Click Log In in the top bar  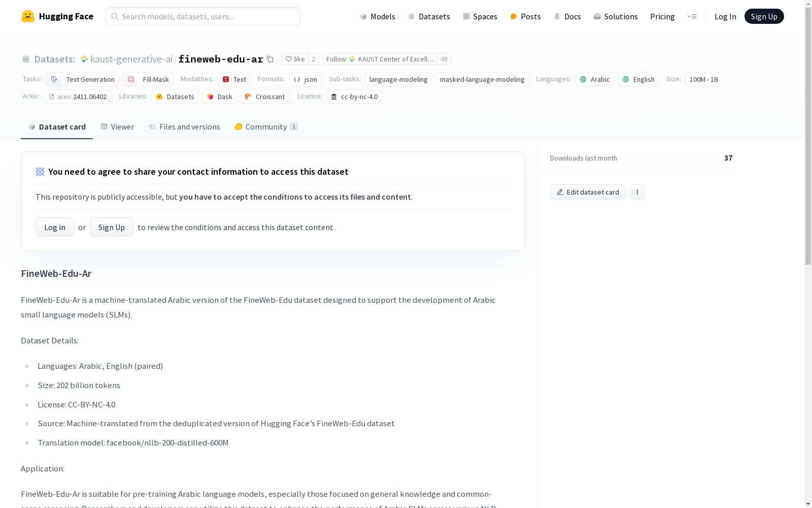[725, 16]
